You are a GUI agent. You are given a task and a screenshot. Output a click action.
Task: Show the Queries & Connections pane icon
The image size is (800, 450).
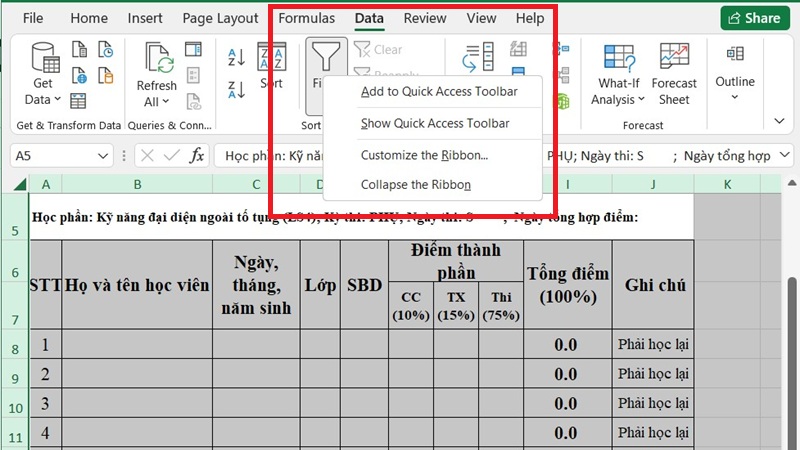(193, 49)
